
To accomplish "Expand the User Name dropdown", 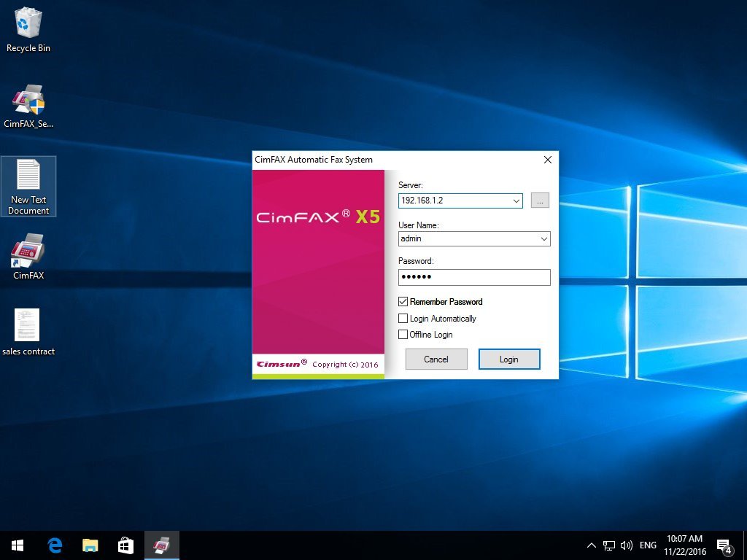I will (543, 238).
